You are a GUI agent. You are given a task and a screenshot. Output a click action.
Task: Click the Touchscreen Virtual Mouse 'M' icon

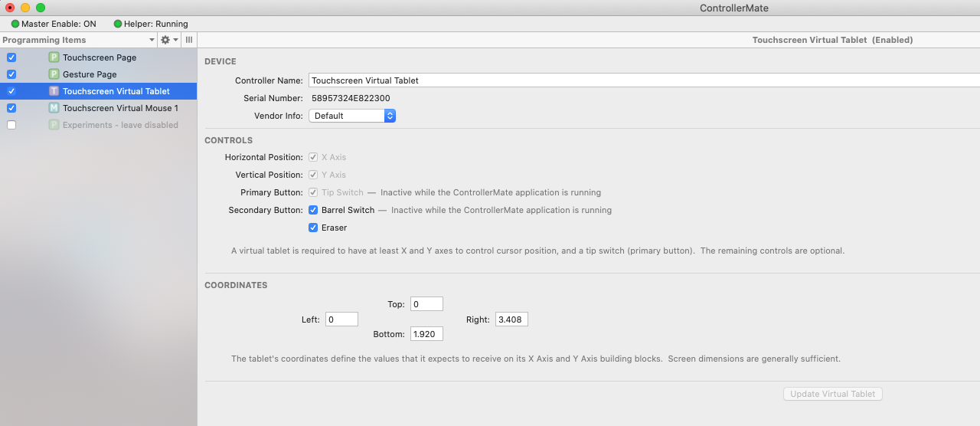[x=54, y=108]
